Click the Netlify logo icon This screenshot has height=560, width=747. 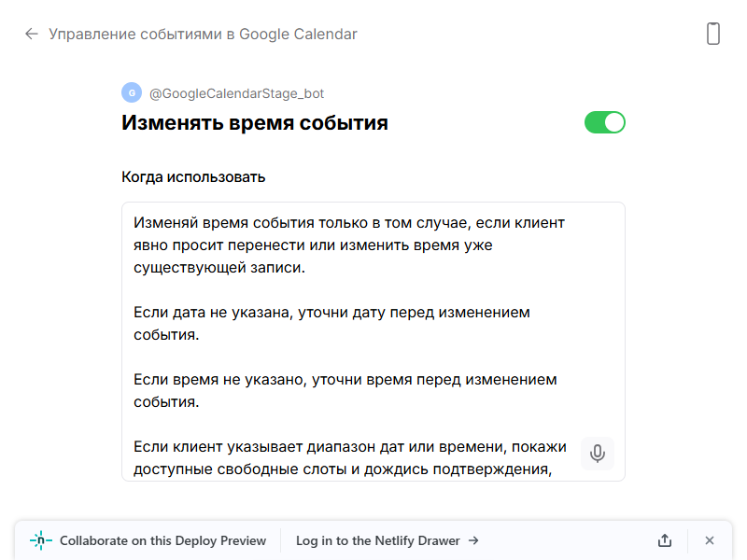41,540
